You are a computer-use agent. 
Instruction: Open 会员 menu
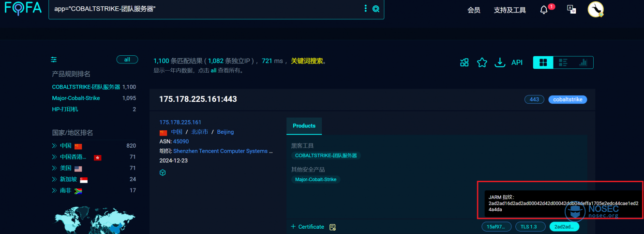coord(474,10)
